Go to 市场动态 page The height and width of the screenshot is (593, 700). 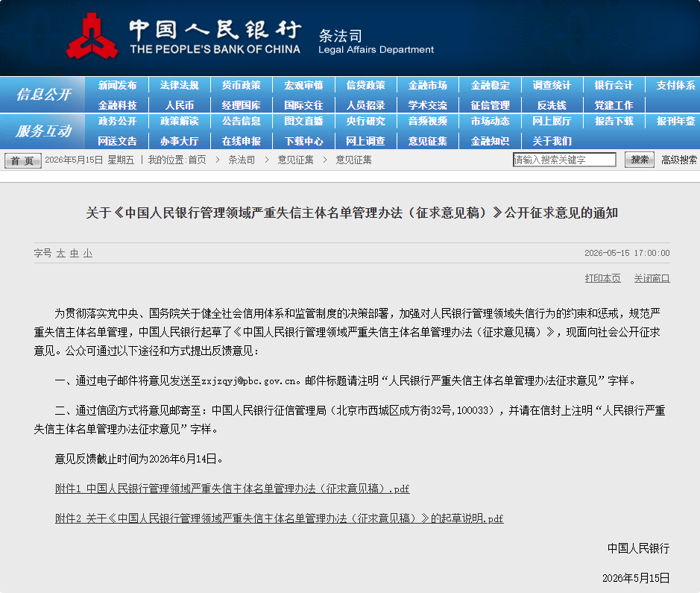pyautogui.click(x=491, y=121)
